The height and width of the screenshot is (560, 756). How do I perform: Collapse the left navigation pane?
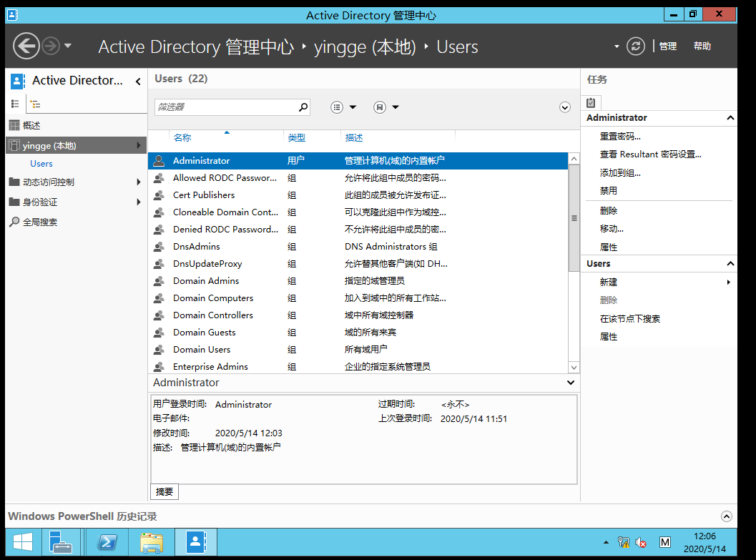[x=138, y=81]
